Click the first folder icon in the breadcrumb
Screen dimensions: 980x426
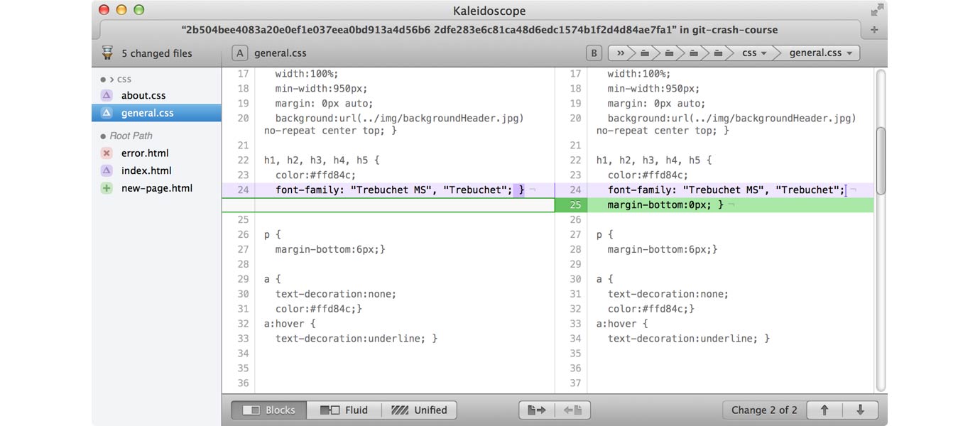pos(644,53)
